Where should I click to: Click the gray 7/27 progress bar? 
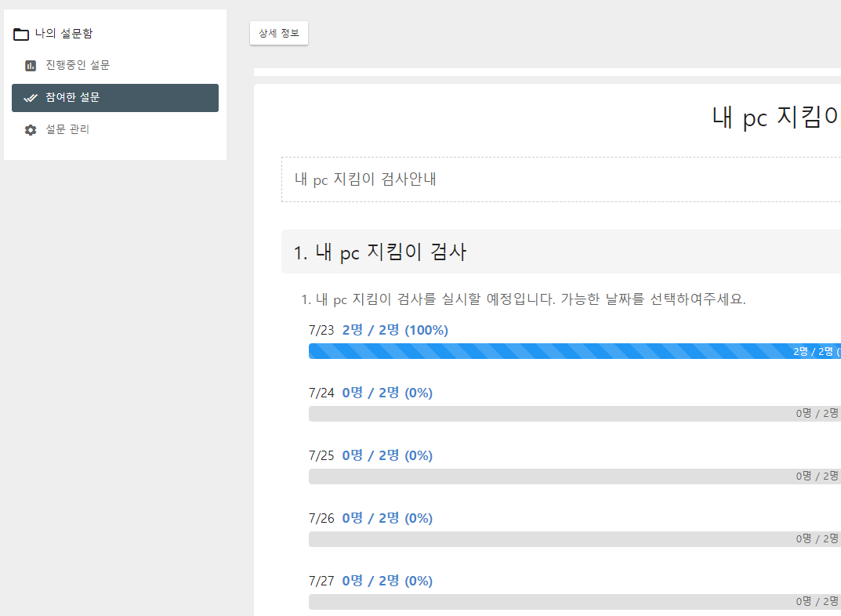tap(549, 602)
